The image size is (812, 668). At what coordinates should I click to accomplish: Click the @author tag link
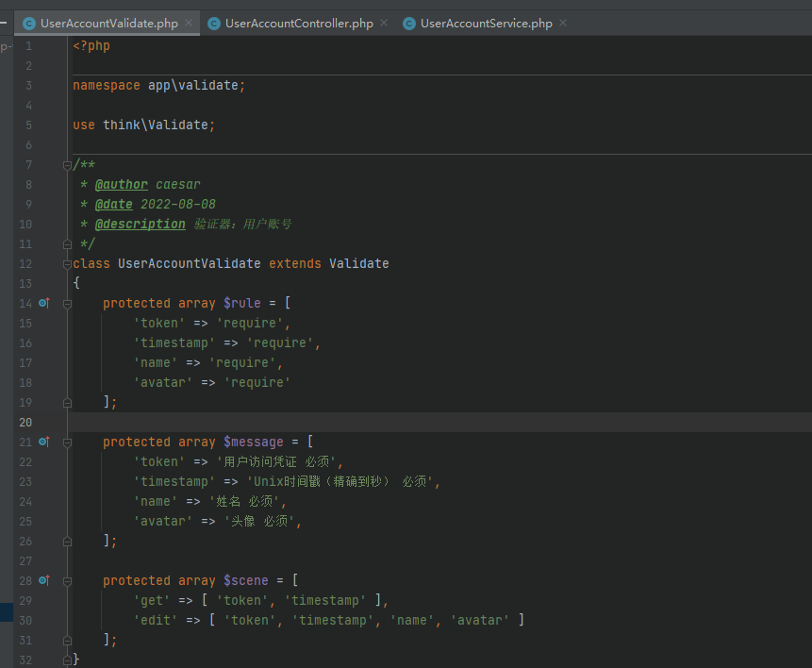point(121,185)
